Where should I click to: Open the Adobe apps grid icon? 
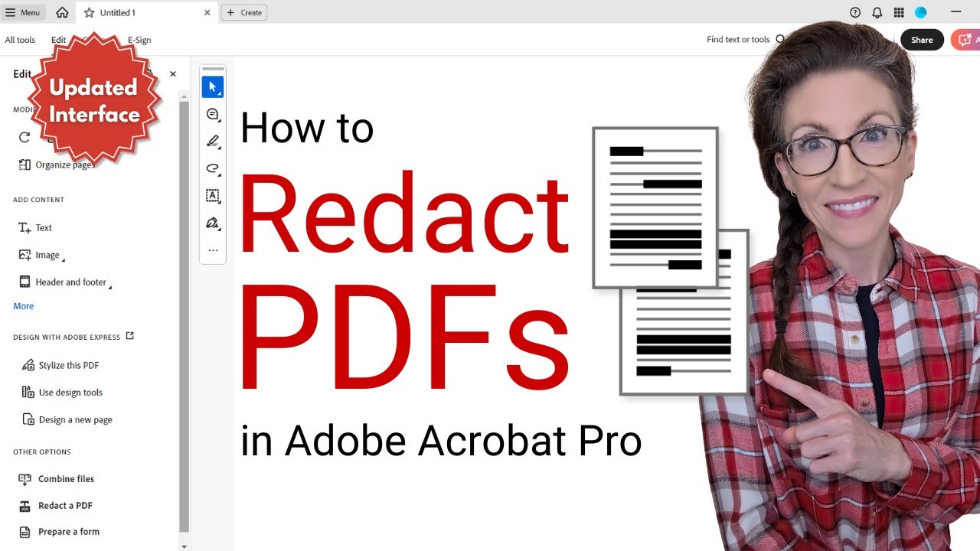899,12
